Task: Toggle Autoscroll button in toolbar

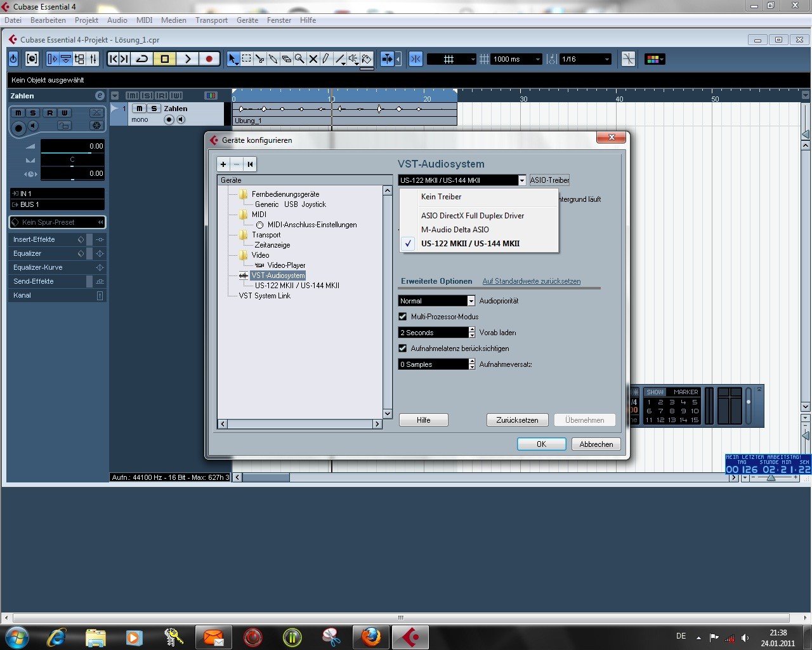Action: pos(386,59)
